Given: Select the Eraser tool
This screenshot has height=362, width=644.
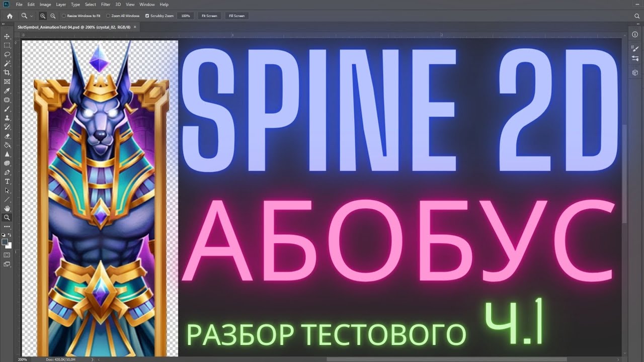Looking at the screenshot, I should tap(7, 136).
